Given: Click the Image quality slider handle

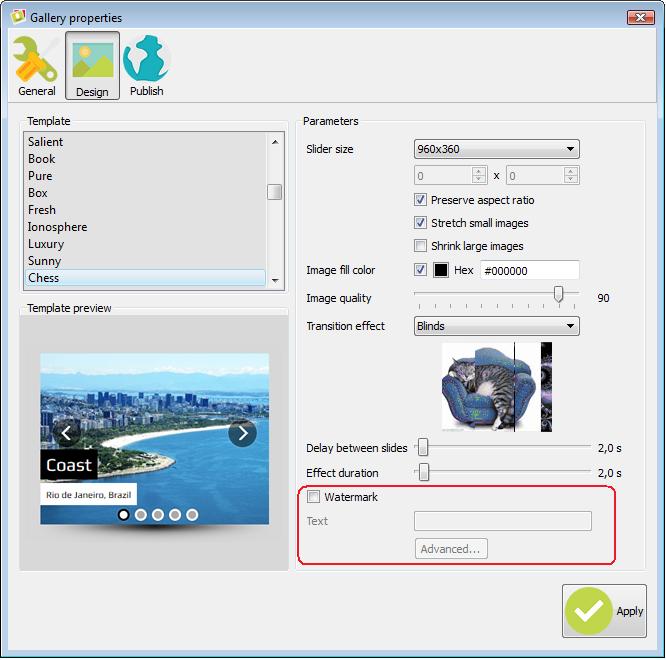Looking at the screenshot, I should pyautogui.click(x=559, y=294).
